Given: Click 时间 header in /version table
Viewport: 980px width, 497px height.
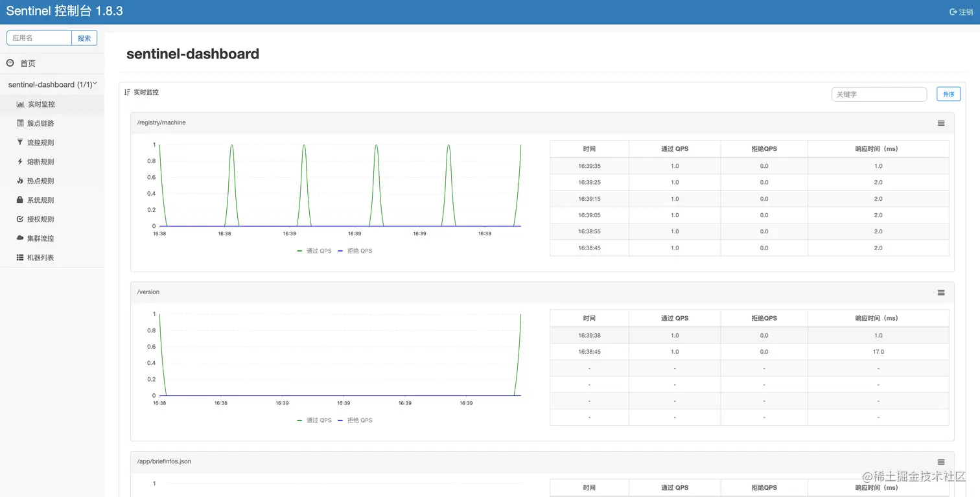Looking at the screenshot, I should tap(589, 319).
